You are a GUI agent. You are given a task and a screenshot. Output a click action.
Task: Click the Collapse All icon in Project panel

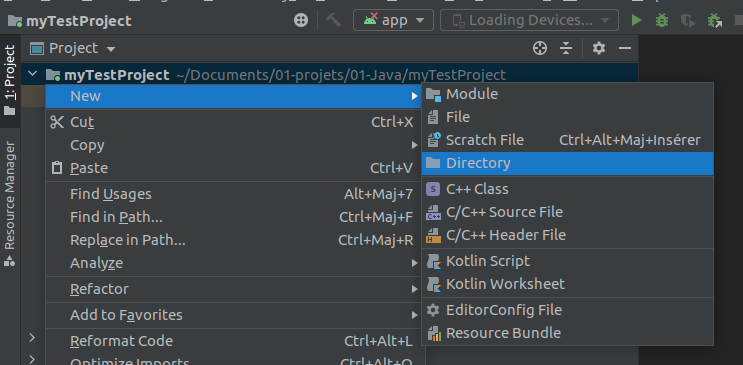pos(566,48)
